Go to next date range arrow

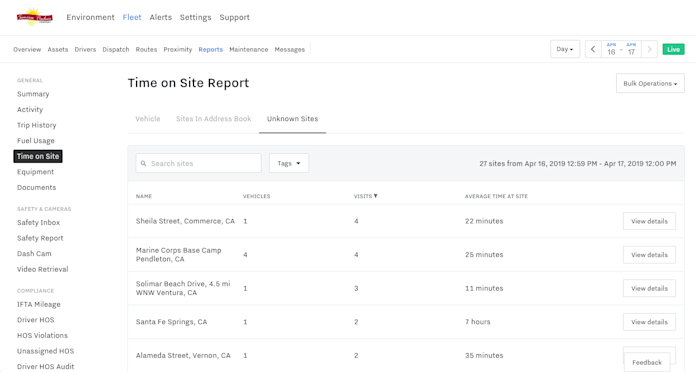pyautogui.click(x=649, y=49)
